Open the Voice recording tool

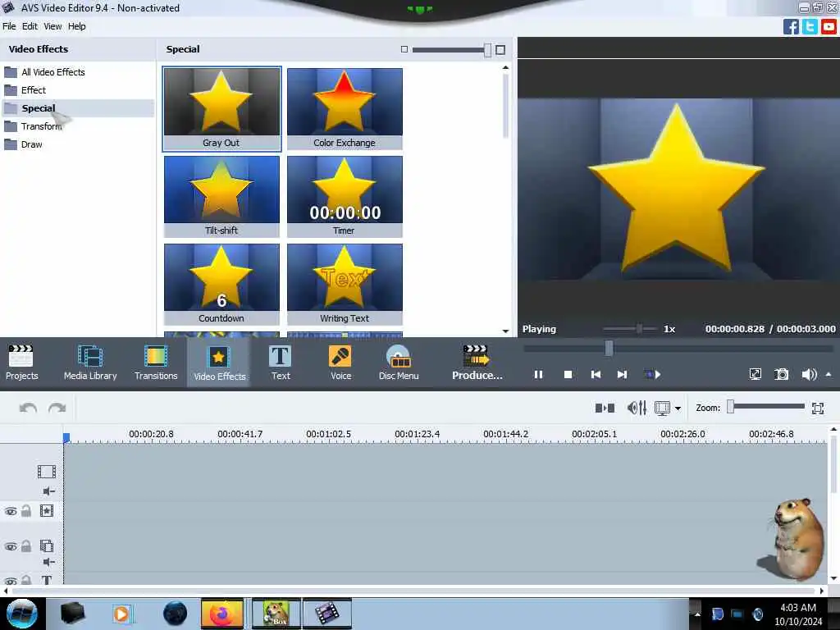(340, 362)
